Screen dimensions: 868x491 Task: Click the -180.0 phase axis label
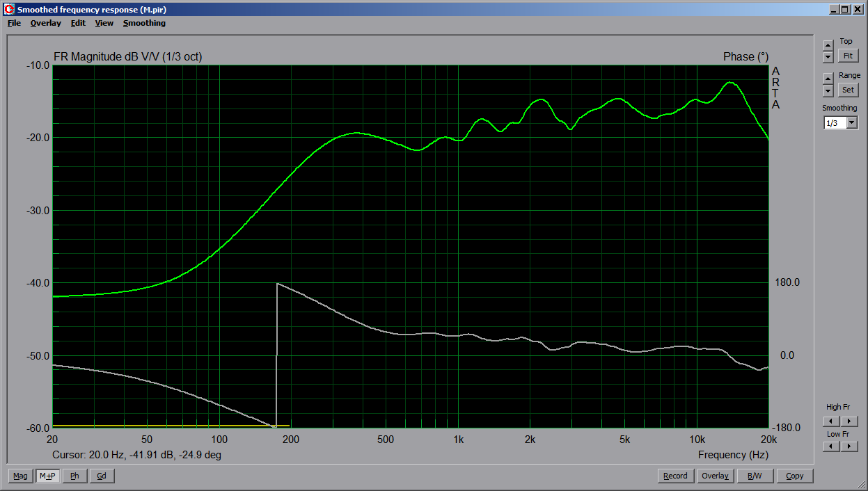786,428
